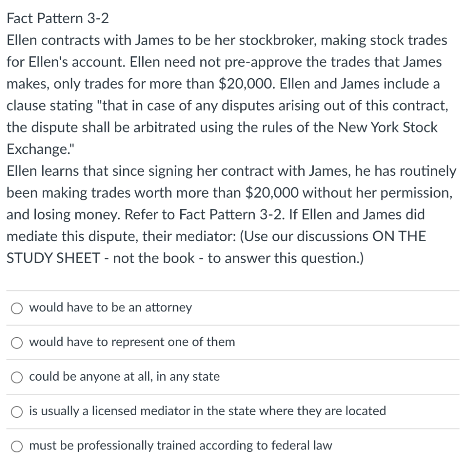This screenshot has width=474, height=476.
Task: Choose 'would have to represent one of them'
Action: (17, 342)
